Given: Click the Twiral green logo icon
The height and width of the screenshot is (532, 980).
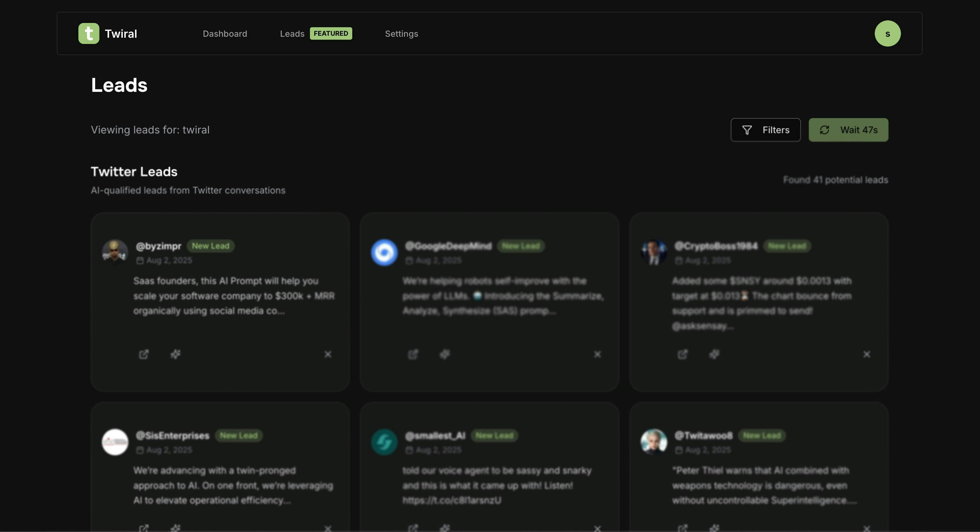Looking at the screenshot, I should click(x=89, y=33).
